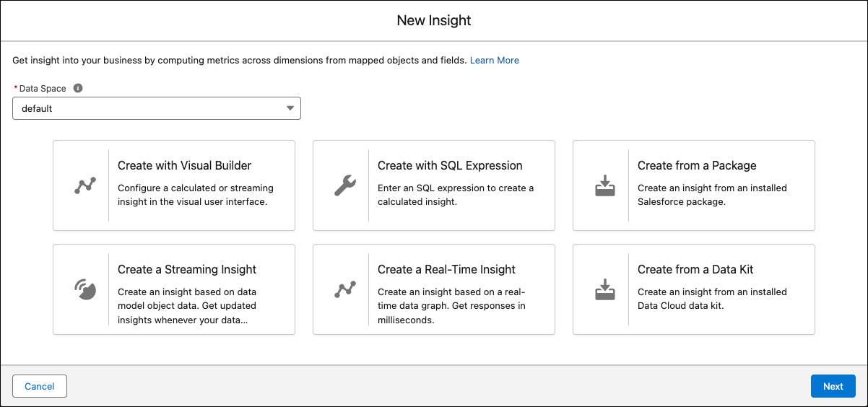Click the Cancel button
This screenshot has height=407, width=868.
coord(40,386)
